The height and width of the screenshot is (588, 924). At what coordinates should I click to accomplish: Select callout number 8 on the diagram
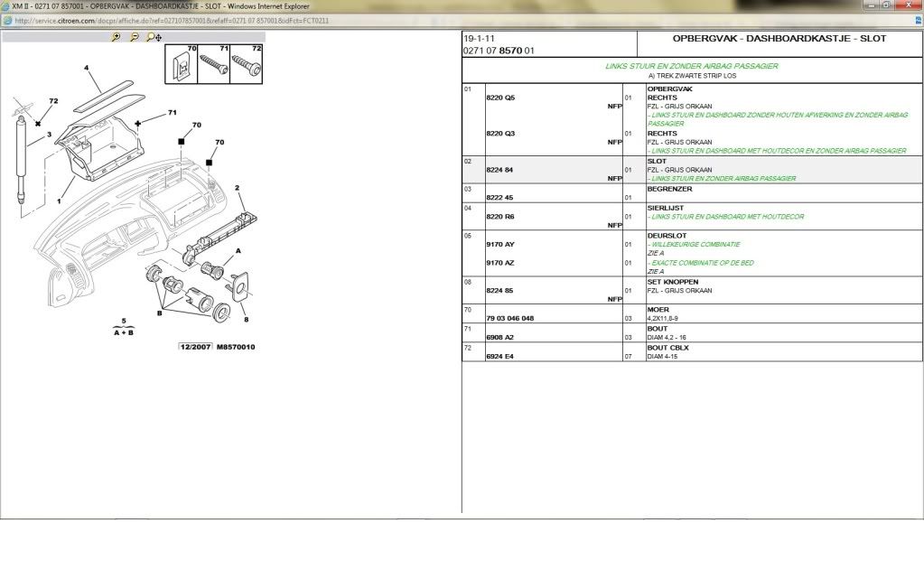tap(246, 320)
